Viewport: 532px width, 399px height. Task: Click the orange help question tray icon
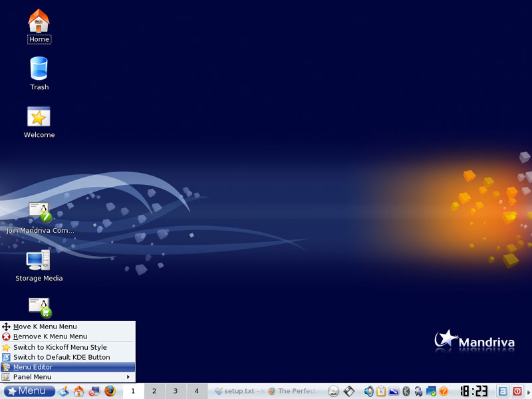click(444, 391)
